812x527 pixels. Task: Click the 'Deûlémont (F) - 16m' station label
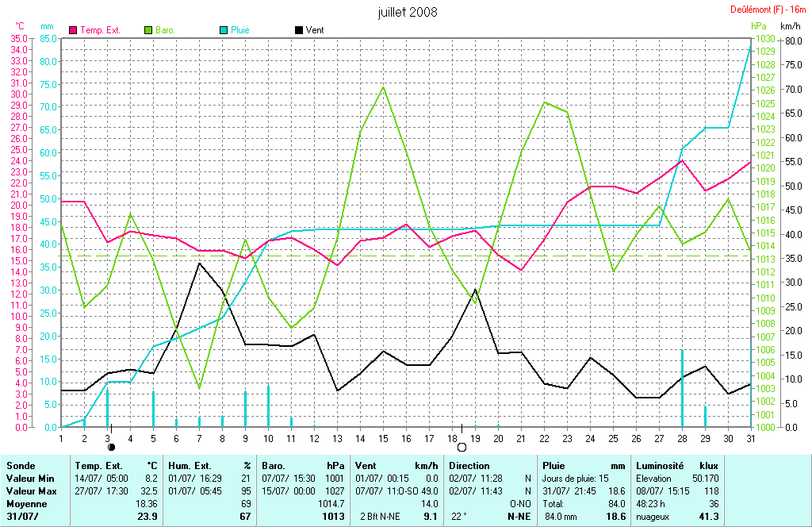tap(768, 10)
